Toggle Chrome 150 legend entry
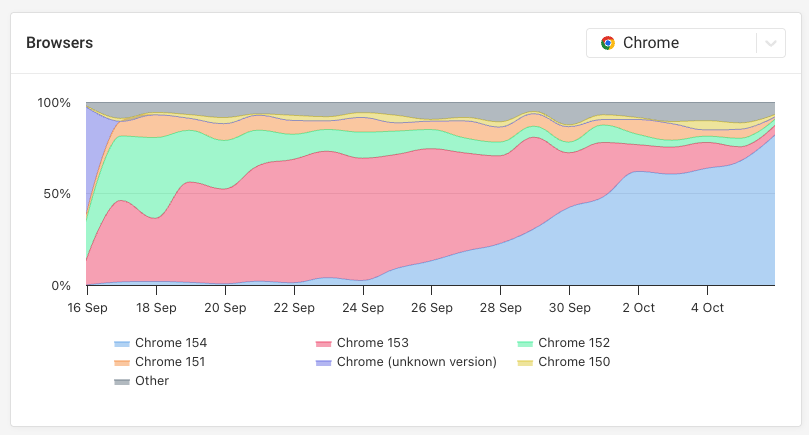The image size is (809, 435). 563,362
